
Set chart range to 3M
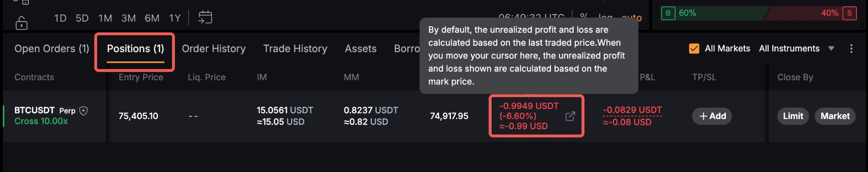pyautogui.click(x=128, y=18)
